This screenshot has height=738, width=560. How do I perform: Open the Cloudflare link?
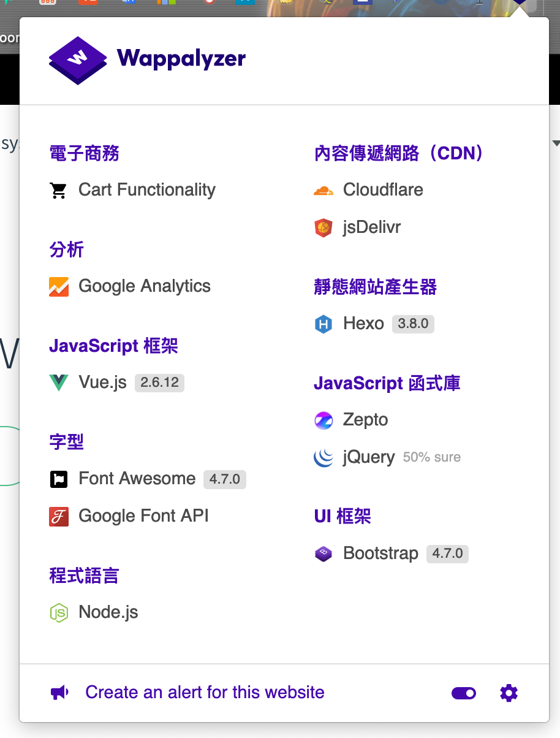point(383,190)
